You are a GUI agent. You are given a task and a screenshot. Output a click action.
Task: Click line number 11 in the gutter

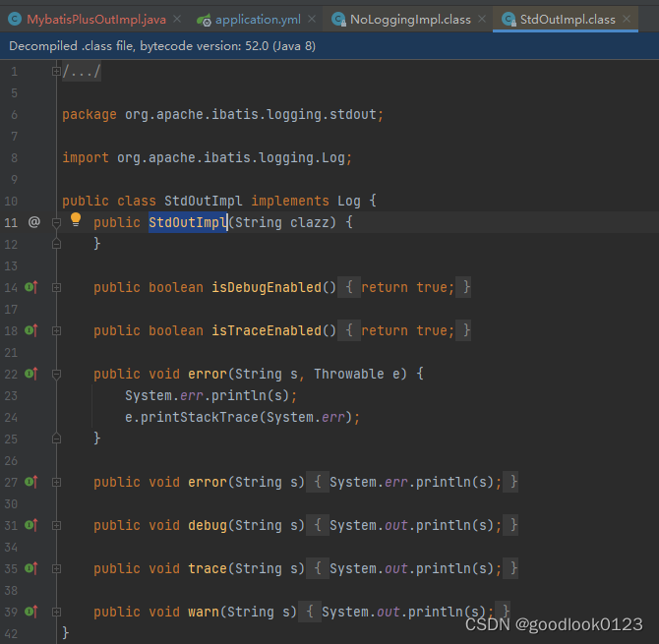click(x=11, y=222)
